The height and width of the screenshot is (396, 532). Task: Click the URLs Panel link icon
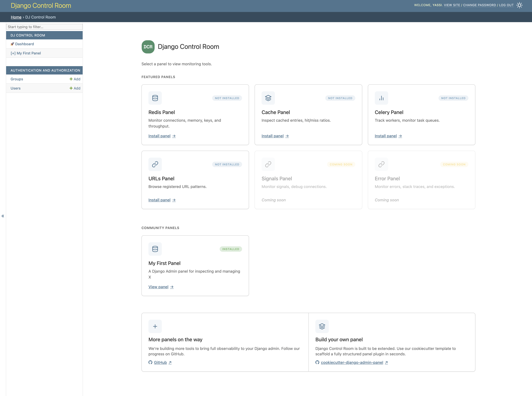[155, 164]
